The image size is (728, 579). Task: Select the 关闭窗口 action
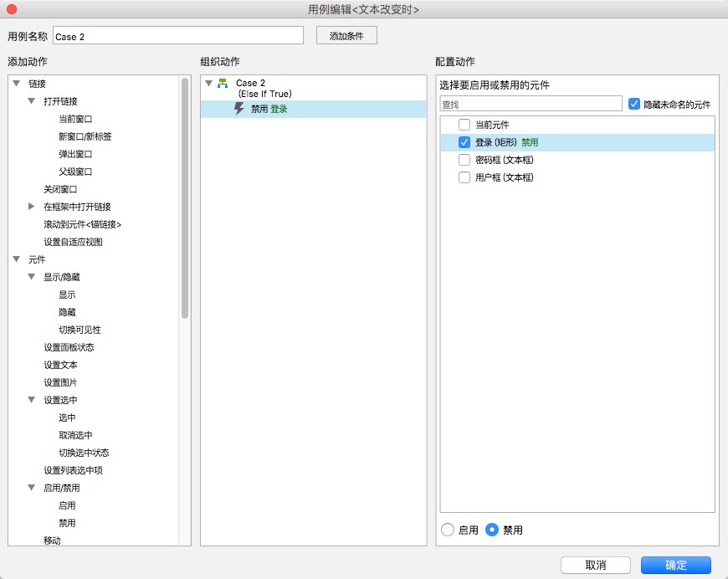point(60,189)
